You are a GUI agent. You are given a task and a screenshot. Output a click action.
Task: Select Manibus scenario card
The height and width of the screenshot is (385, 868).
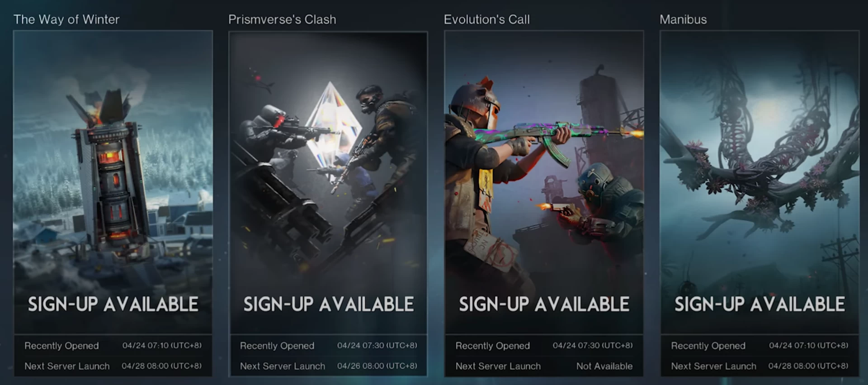[759, 203]
